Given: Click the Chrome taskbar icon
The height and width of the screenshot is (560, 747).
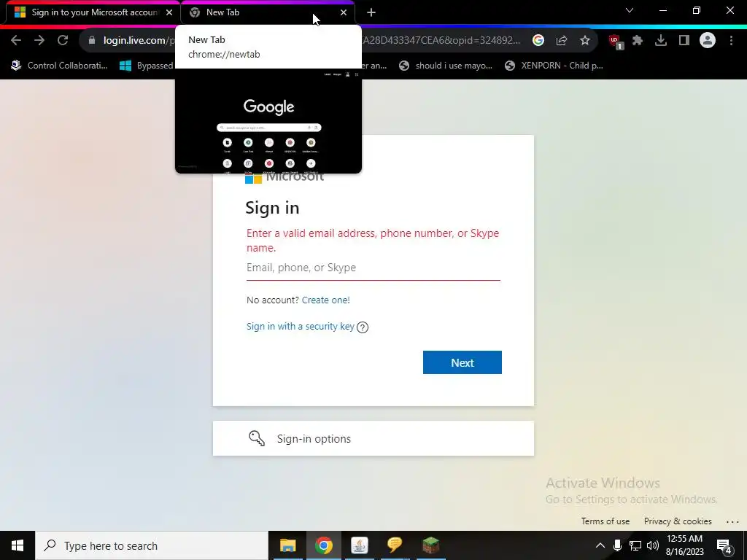Looking at the screenshot, I should click(323, 545).
